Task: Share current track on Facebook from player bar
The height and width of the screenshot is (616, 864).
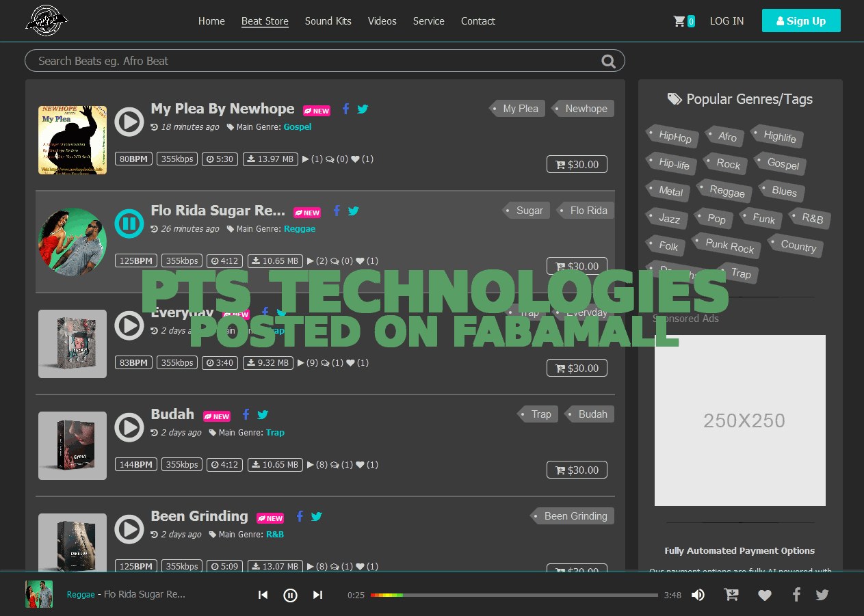Action: coord(796,594)
